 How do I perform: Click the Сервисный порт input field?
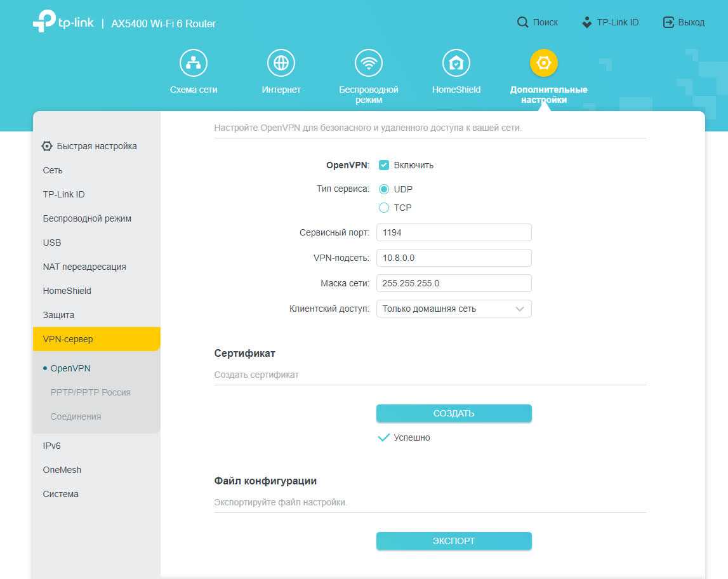coord(454,232)
